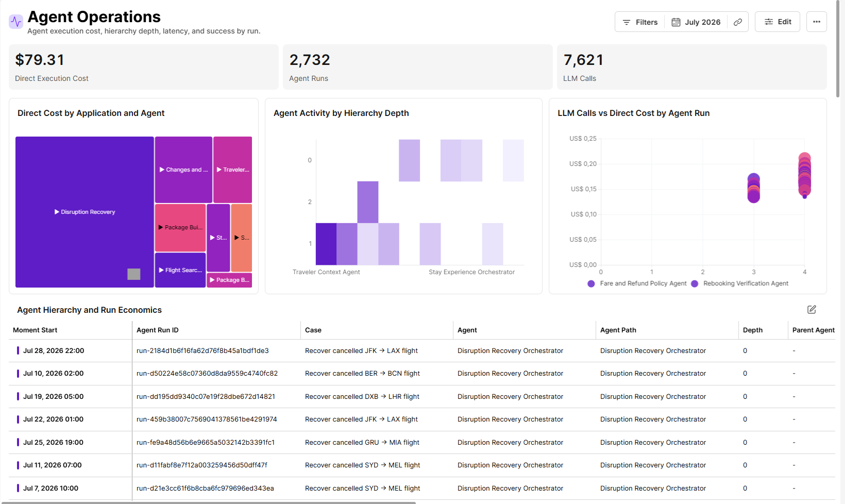Select the Jul 28, 2026 22:00 row
Viewport: 845px width, 504px height.
coord(422,350)
